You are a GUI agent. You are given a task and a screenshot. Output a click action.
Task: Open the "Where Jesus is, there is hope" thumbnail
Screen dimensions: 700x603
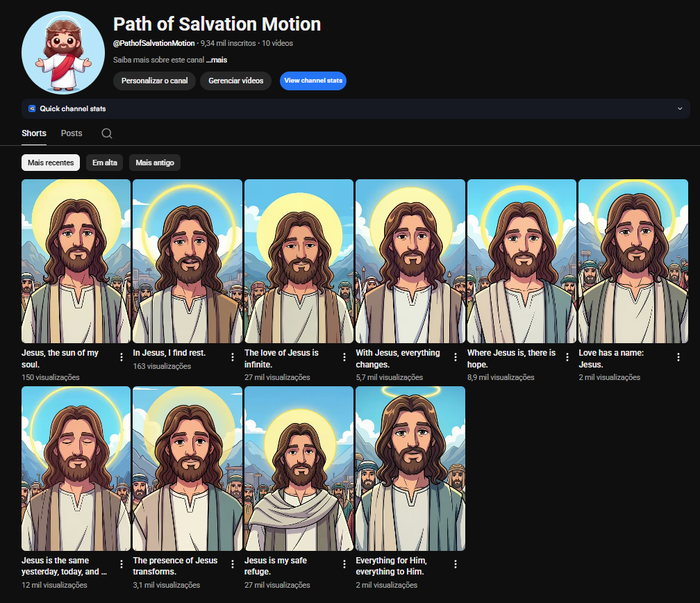pyautogui.click(x=522, y=261)
